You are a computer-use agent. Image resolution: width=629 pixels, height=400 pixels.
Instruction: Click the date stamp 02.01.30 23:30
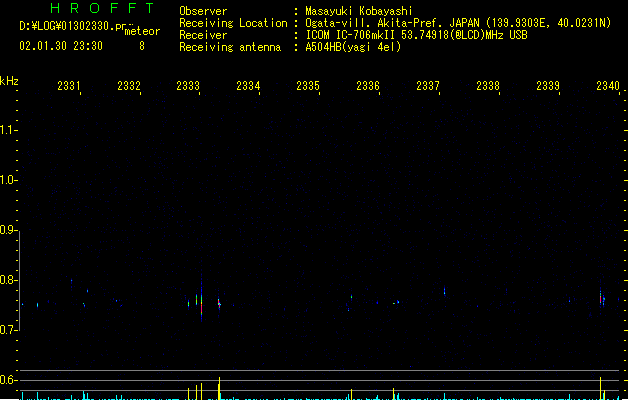point(61,46)
